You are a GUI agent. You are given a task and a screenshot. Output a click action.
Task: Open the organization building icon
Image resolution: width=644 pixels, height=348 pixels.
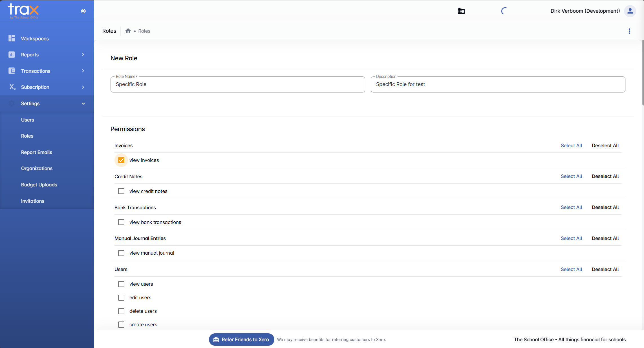(461, 11)
